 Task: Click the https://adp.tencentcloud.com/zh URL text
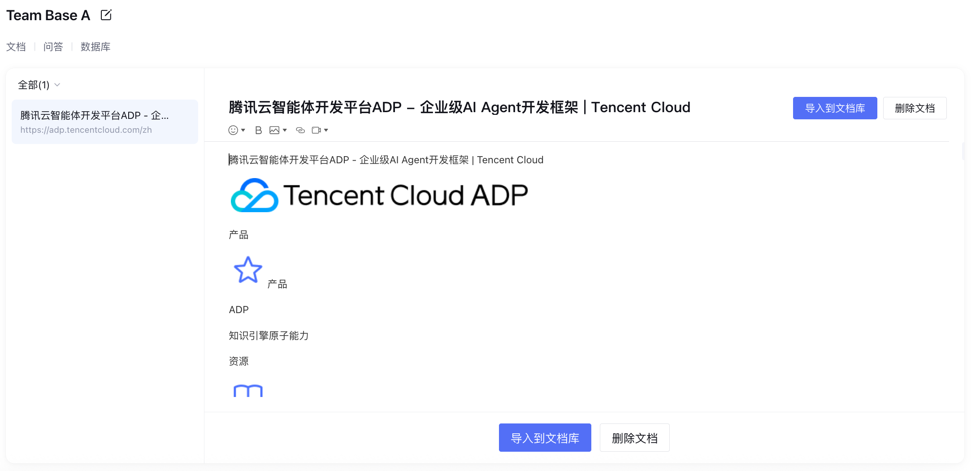[86, 130]
